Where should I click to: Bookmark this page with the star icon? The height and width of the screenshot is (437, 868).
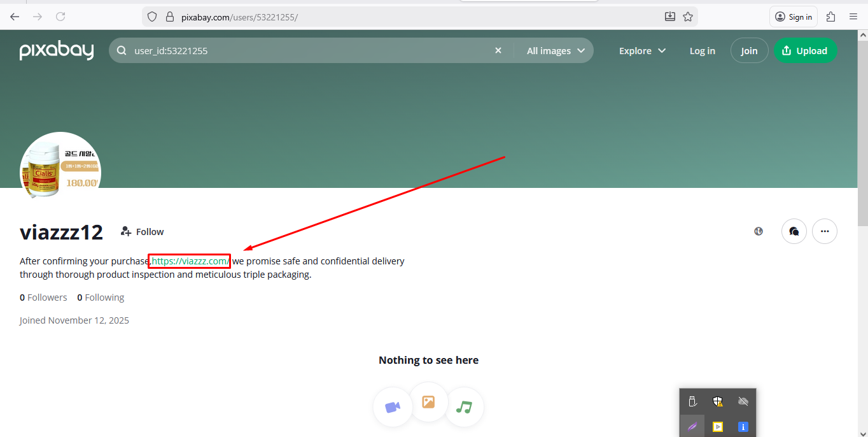coord(688,17)
